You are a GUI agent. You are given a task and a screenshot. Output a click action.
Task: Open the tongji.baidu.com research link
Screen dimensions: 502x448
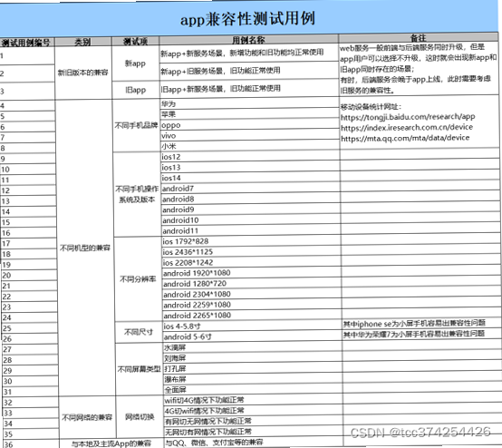coord(408,117)
